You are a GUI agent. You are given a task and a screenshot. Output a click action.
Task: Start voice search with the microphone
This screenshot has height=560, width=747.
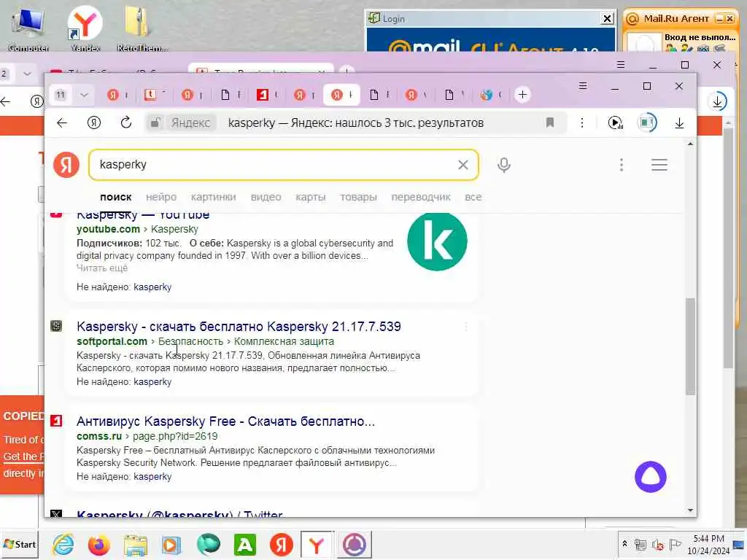[x=504, y=165]
